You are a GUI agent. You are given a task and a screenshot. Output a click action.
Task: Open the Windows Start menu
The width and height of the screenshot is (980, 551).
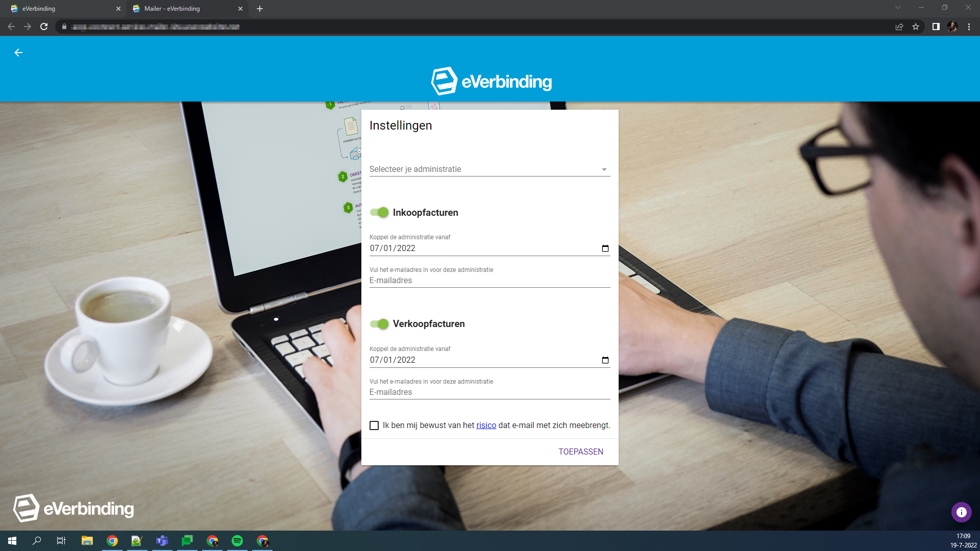coord(12,541)
